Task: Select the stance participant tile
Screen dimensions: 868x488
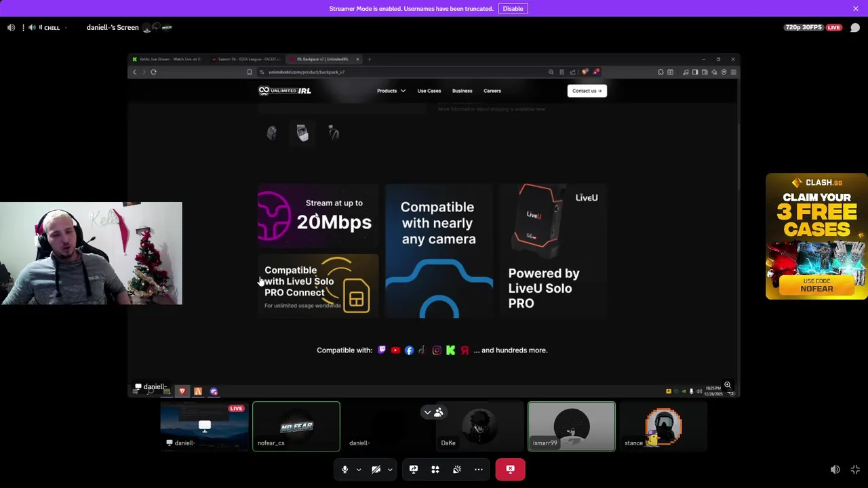Action: (x=663, y=426)
